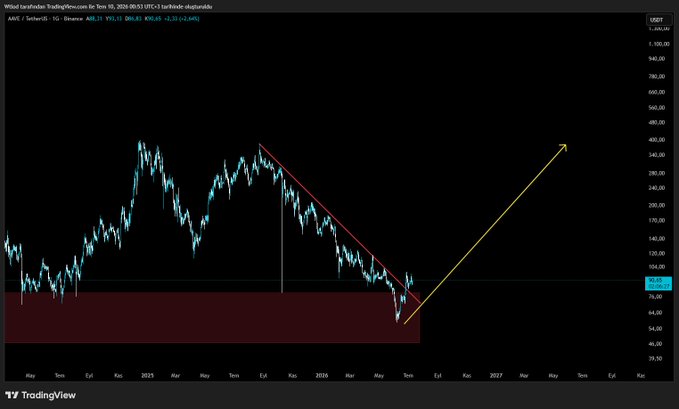
Task: Click the 560,00 price axis label
Action: tap(656, 107)
